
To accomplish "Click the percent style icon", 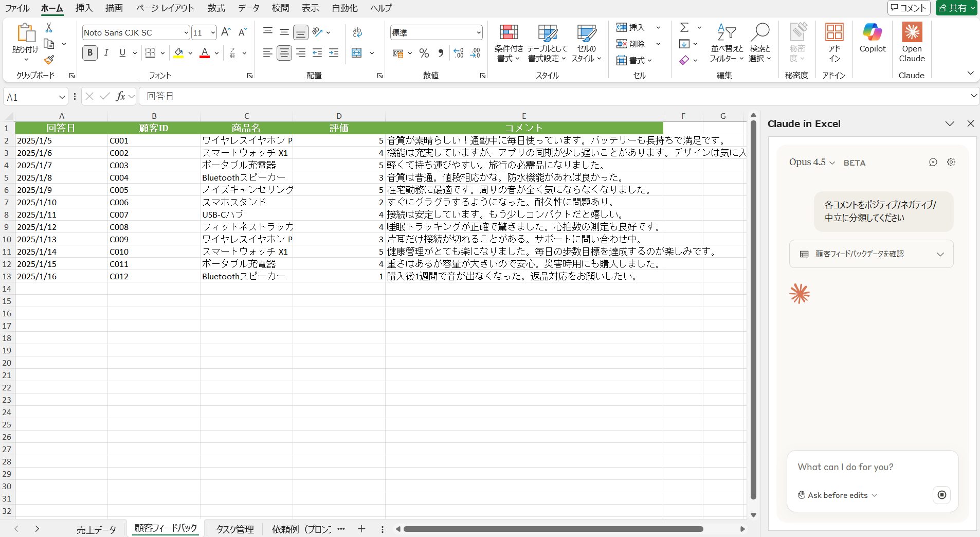I will pyautogui.click(x=424, y=53).
